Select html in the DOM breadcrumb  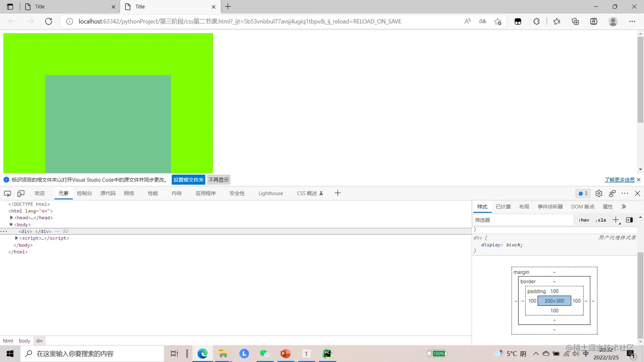click(8, 341)
